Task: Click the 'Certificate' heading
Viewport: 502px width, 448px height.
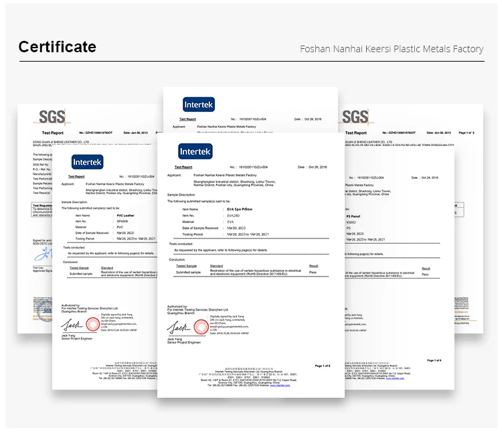Action: click(57, 47)
